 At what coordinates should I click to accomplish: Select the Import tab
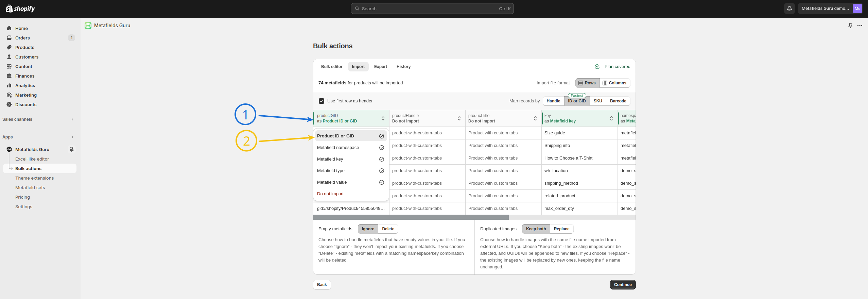pyautogui.click(x=358, y=67)
